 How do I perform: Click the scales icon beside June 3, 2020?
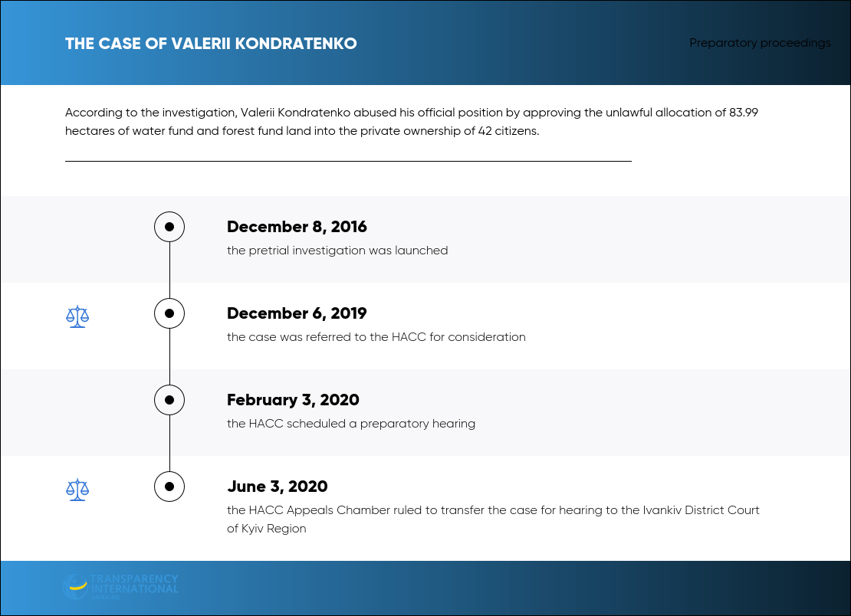(x=77, y=490)
